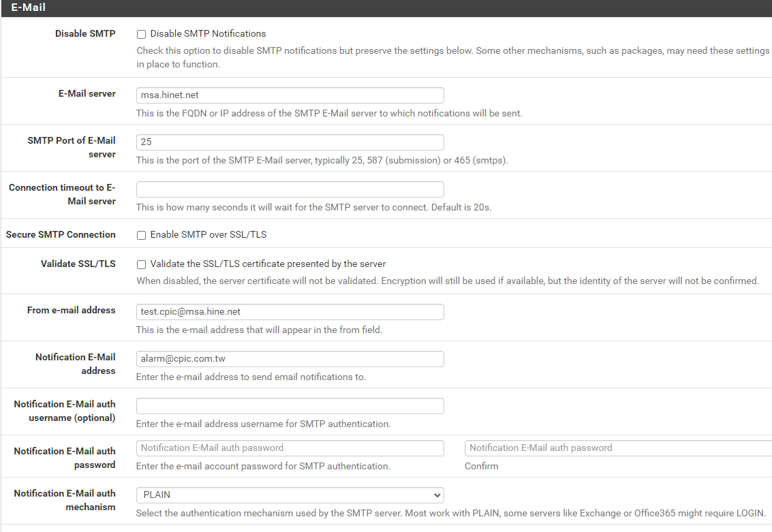The height and width of the screenshot is (532, 772).
Task: Click the first auth password field
Action: (290, 448)
